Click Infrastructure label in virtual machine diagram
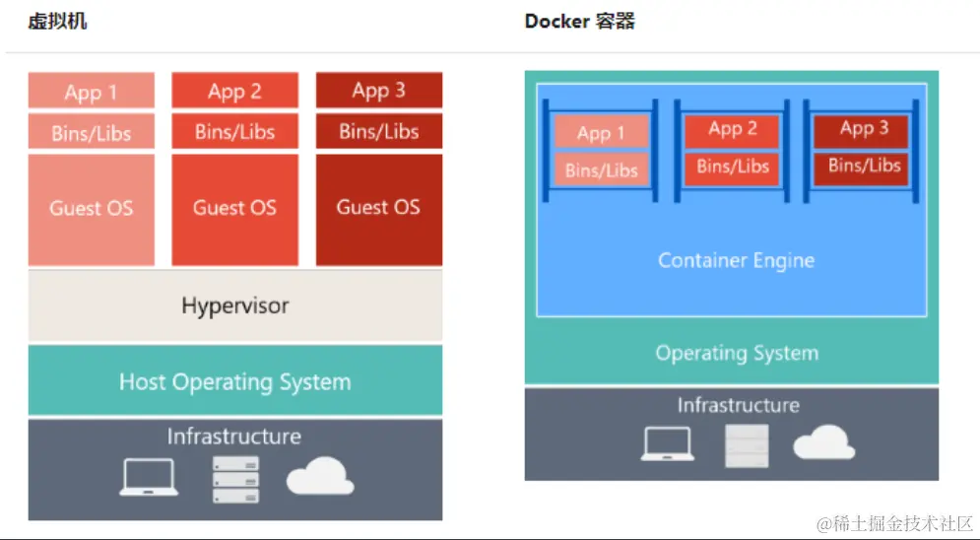Image resolution: width=980 pixels, height=540 pixels. [x=234, y=436]
